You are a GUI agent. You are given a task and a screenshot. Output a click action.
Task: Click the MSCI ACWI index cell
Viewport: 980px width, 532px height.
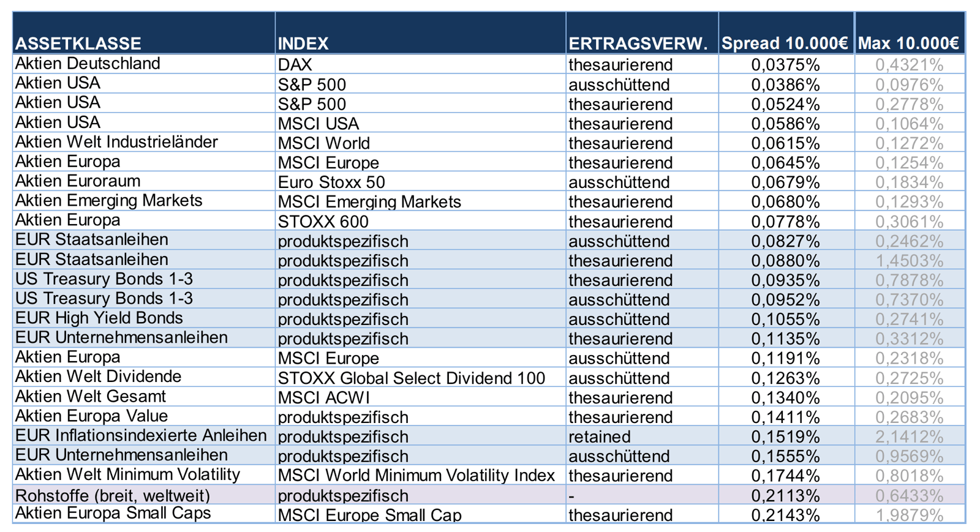[324, 398]
